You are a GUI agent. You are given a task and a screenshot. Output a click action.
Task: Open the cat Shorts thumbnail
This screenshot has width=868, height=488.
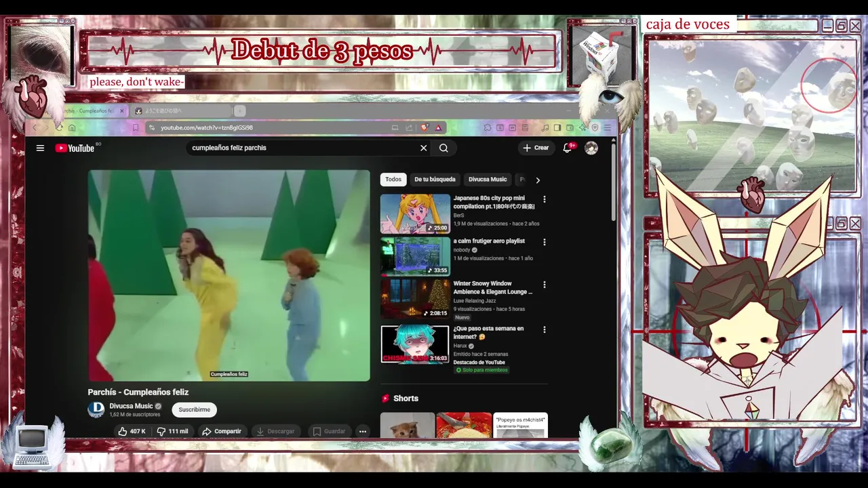(408, 426)
